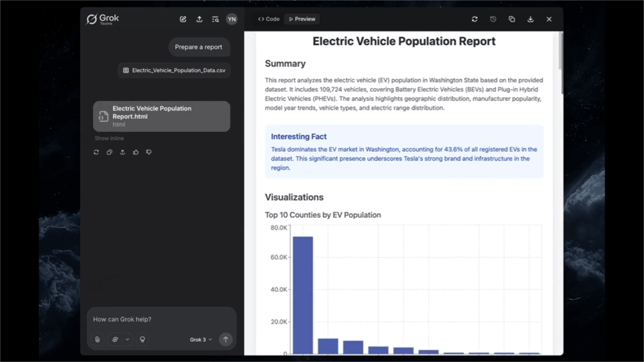Image resolution: width=644 pixels, height=362 pixels.
Task: Regenerate the response below the report card
Action: coord(96,152)
